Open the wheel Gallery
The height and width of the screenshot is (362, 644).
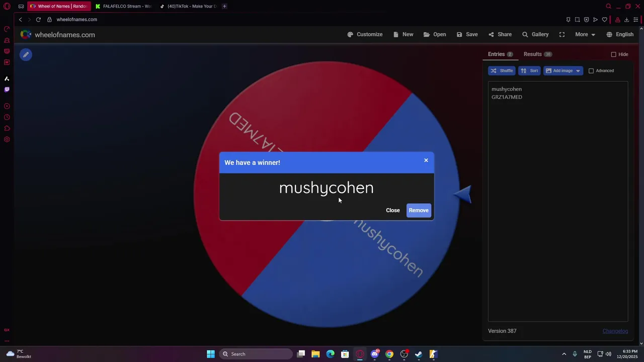tap(535, 35)
